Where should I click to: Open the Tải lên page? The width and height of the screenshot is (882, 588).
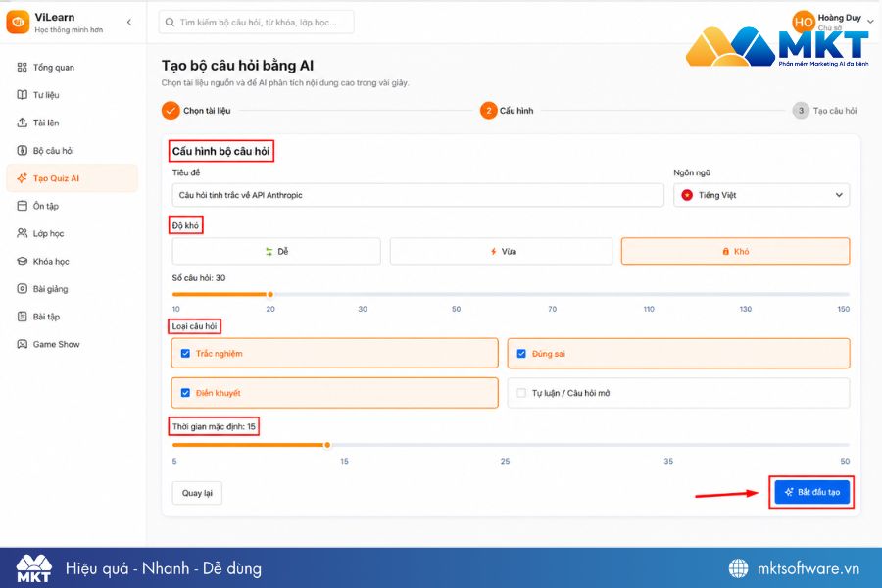click(x=72, y=122)
